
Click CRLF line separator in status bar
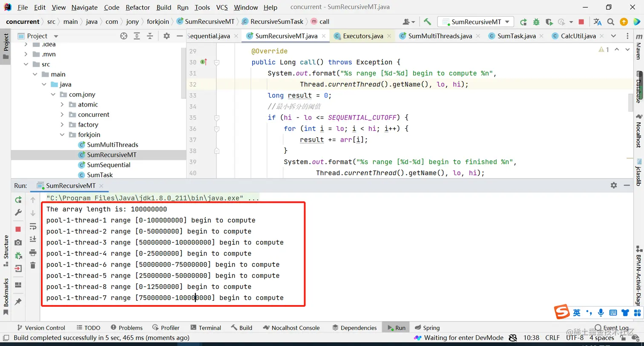pyautogui.click(x=552, y=337)
